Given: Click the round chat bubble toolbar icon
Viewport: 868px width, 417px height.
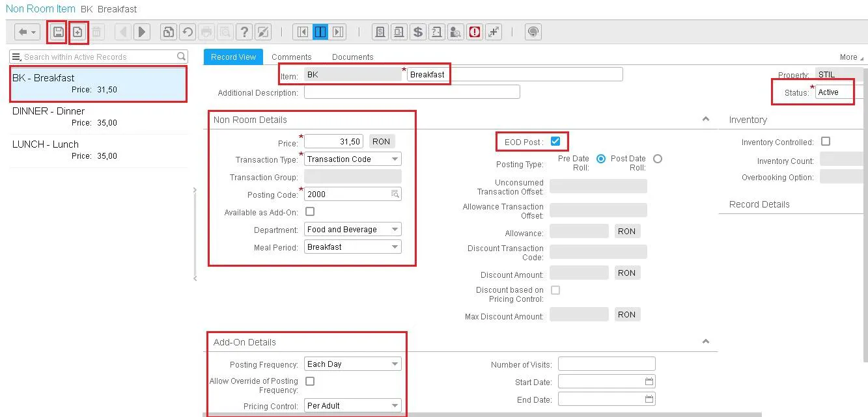Looking at the screenshot, I should coord(533,31).
